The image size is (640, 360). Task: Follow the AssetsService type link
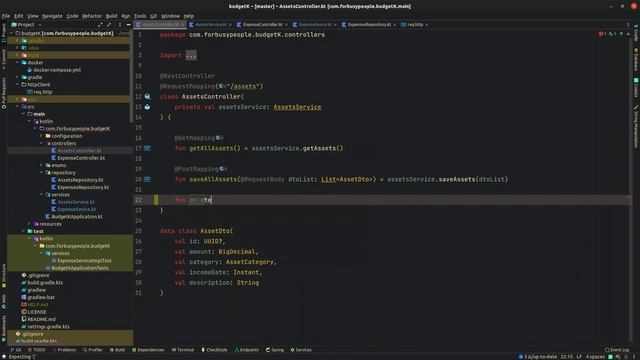pos(297,107)
